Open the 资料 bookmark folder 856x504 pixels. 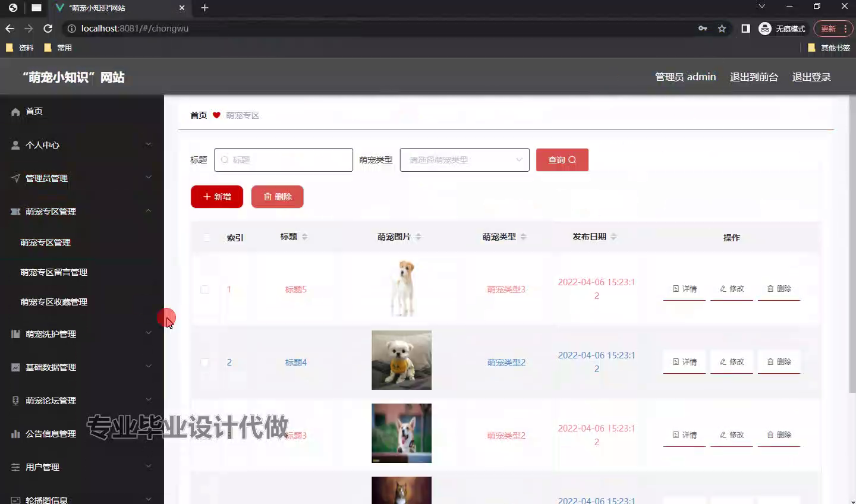tap(20, 48)
